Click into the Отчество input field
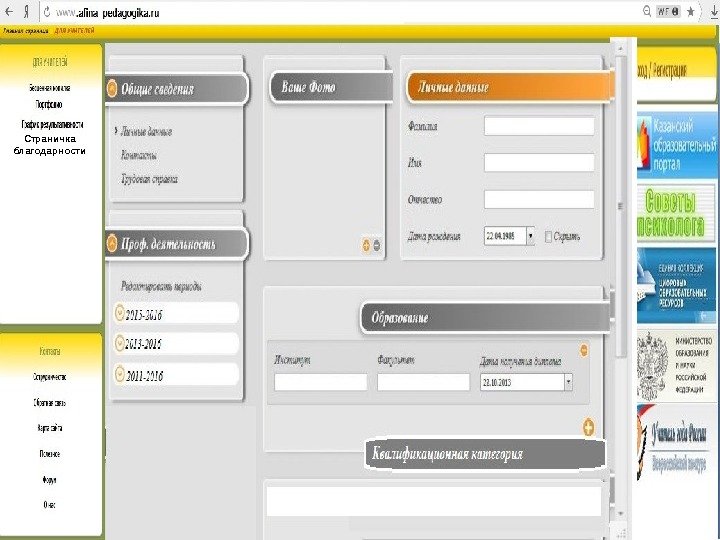The height and width of the screenshot is (540, 720). [x=539, y=199]
